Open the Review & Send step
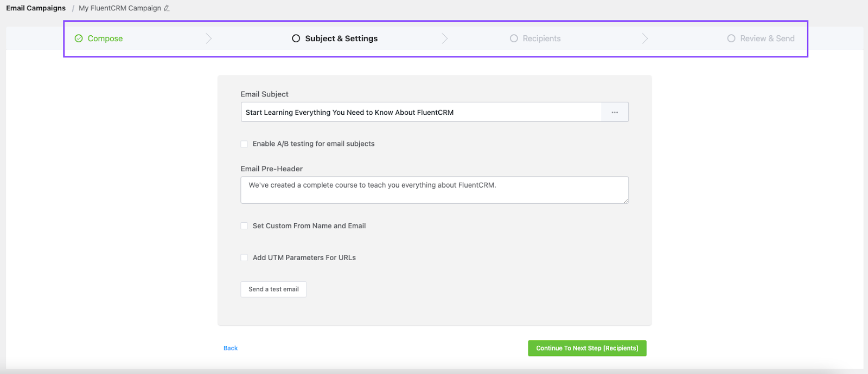The height and width of the screenshot is (374, 868). click(767, 38)
